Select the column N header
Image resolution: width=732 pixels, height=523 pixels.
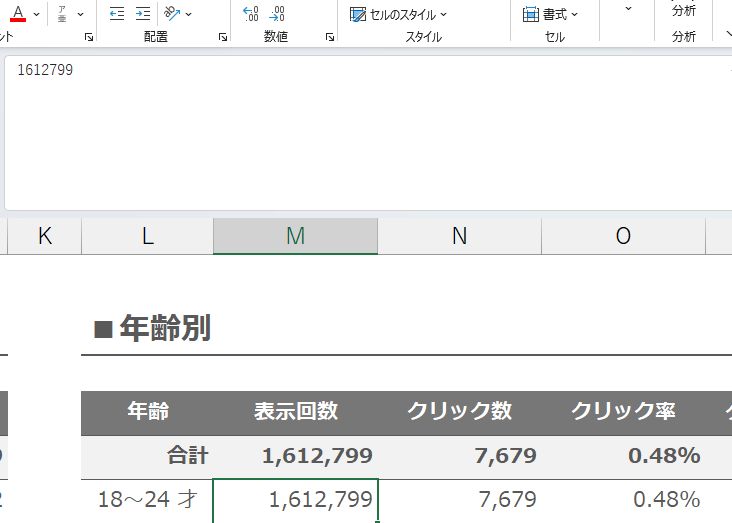[x=459, y=236]
